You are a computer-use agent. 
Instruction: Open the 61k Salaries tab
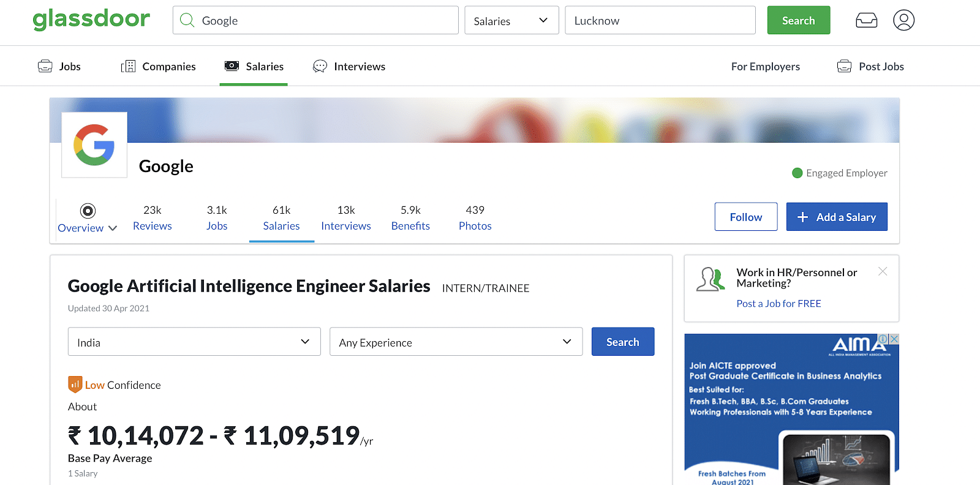coord(282,218)
